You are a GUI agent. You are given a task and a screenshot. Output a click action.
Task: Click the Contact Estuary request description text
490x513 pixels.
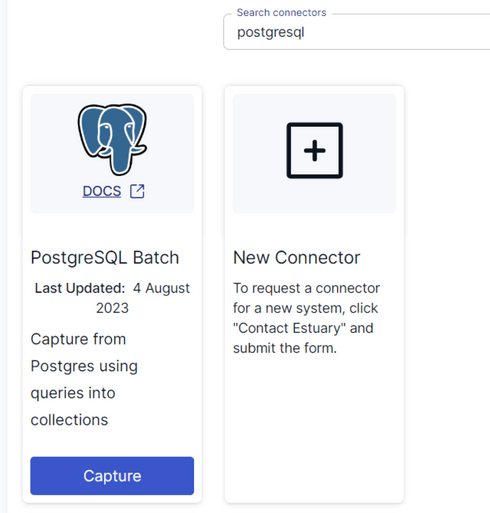click(306, 318)
